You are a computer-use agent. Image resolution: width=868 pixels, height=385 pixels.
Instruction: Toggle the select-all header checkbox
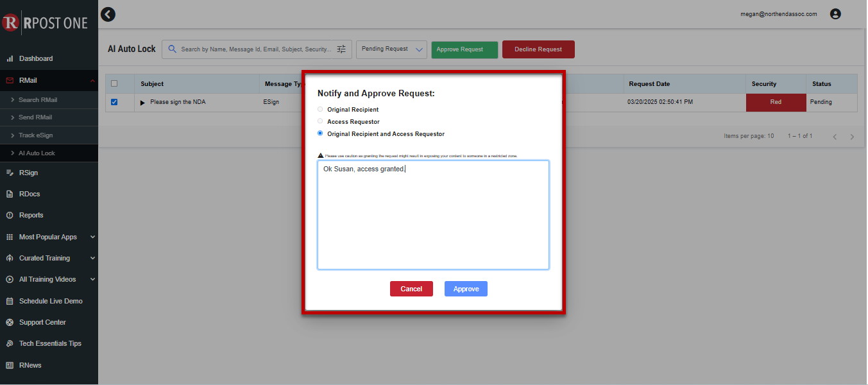click(114, 83)
